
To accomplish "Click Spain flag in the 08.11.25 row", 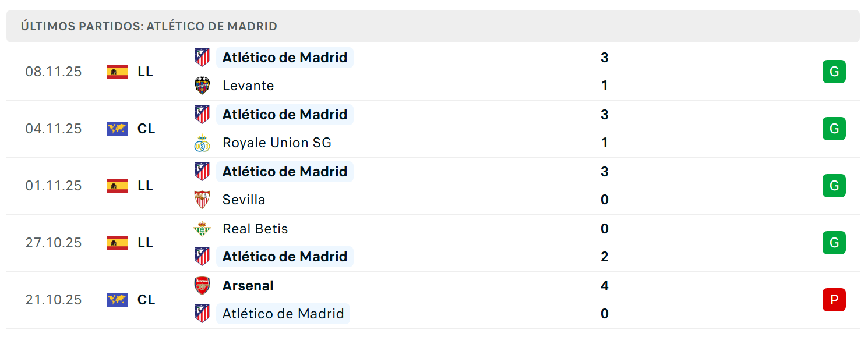I will coord(117,72).
